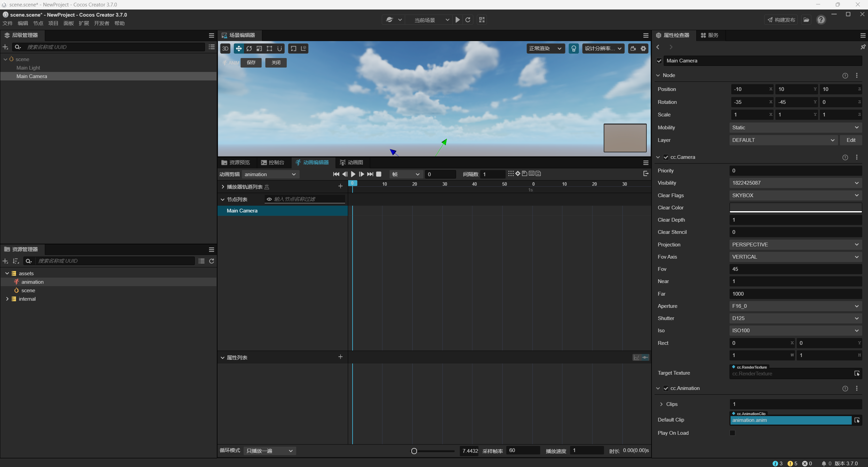Select the rotate transform tool

[249, 49]
